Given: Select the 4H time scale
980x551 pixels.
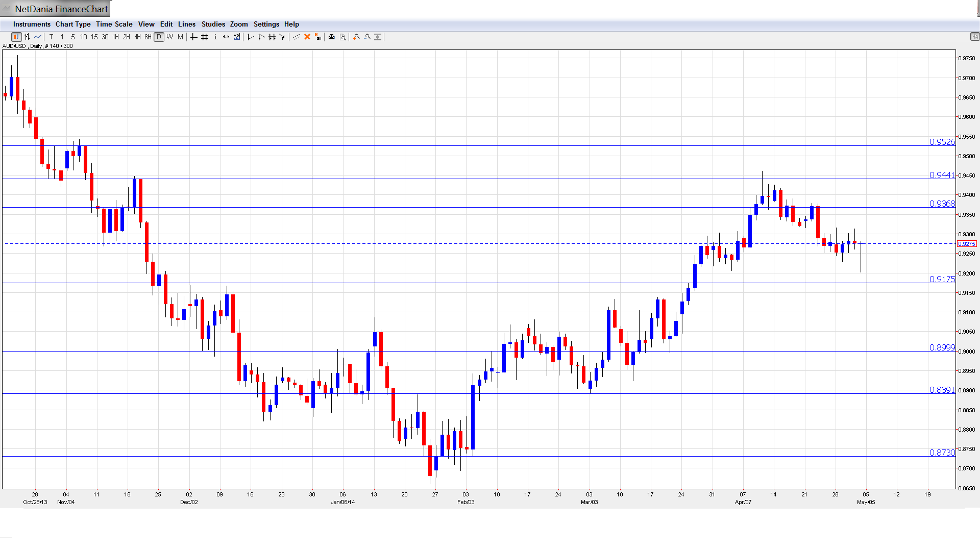Looking at the screenshot, I should [x=137, y=37].
